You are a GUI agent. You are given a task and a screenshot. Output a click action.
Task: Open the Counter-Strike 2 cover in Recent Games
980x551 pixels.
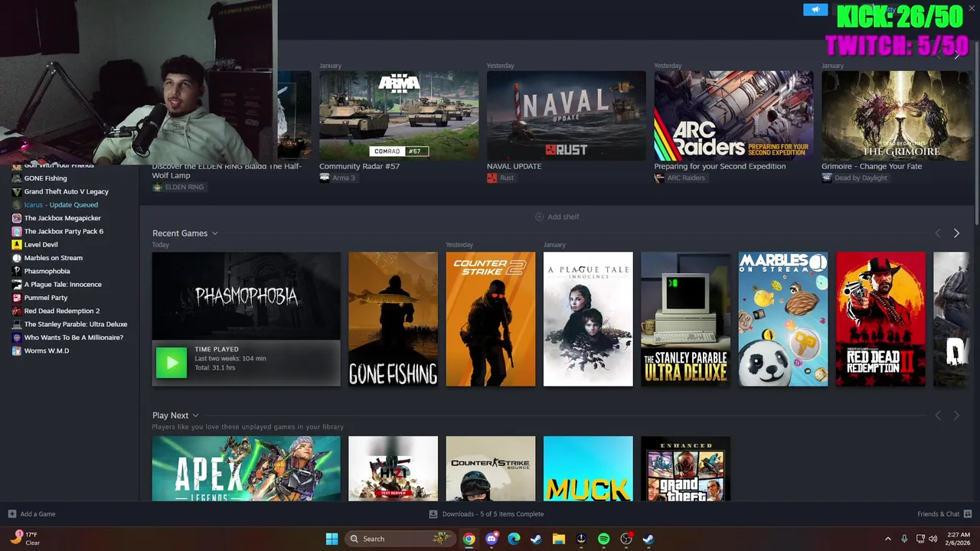[x=491, y=319]
